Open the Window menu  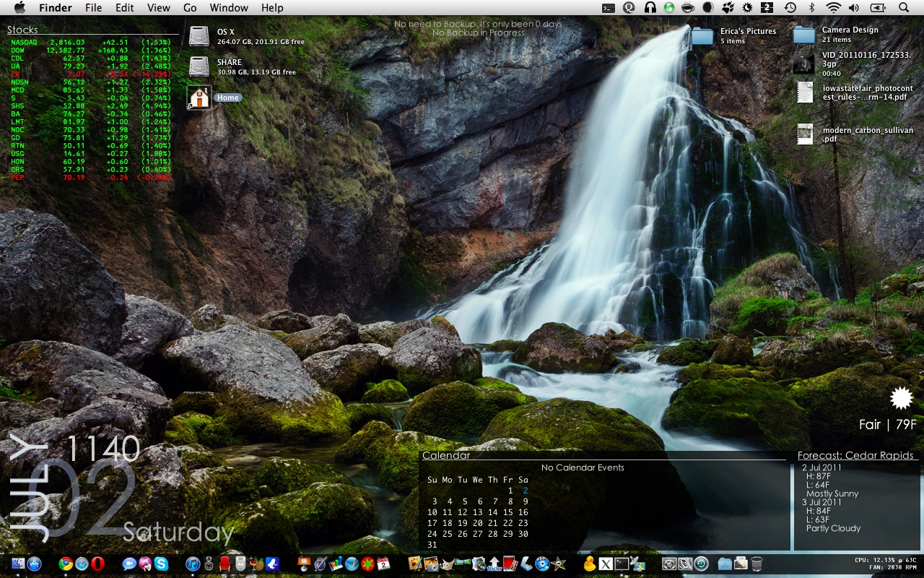pyautogui.click(x=228, y=8)
